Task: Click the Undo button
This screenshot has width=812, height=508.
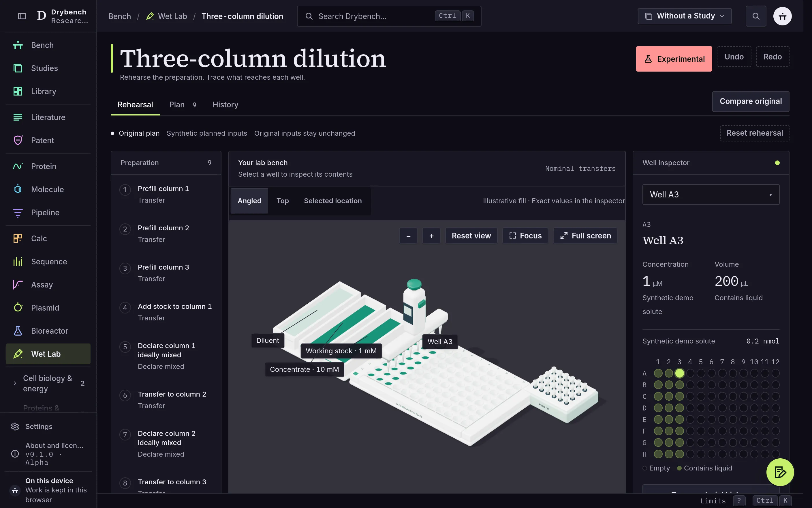Action: 734,57
